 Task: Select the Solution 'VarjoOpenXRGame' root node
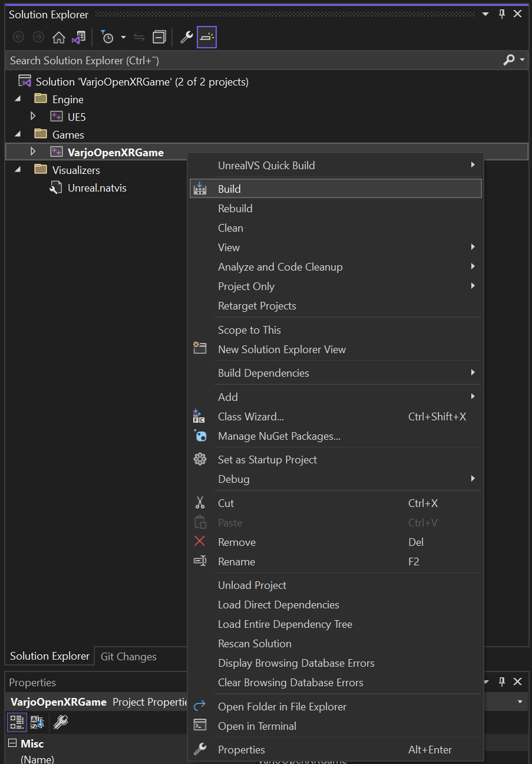(142, 82)
